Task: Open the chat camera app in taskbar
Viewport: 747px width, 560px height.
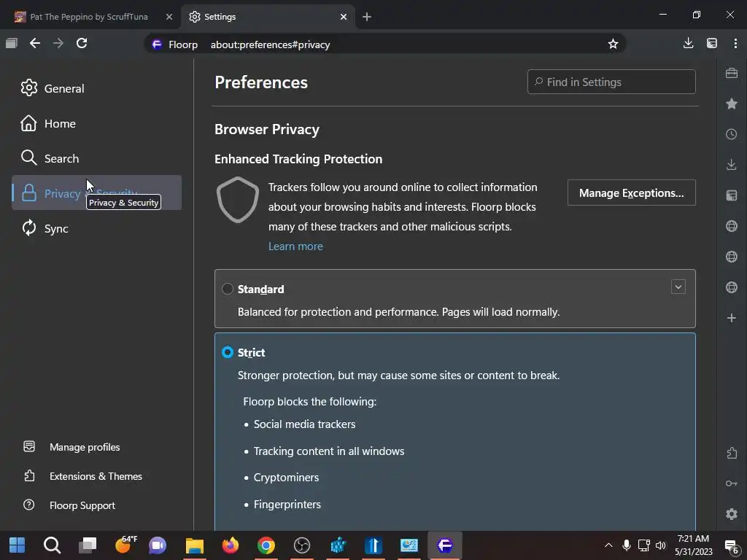Action: point(158,545)
